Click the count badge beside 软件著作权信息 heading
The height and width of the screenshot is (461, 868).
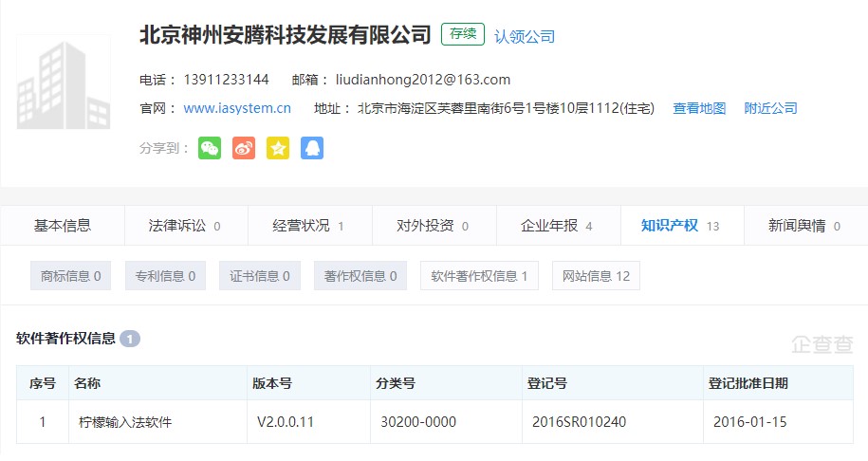point(130,339)
